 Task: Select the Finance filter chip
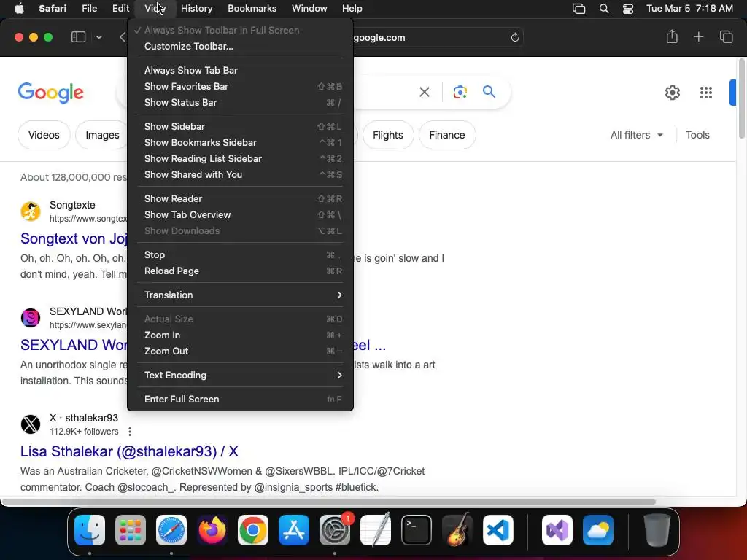coord(447,135)
